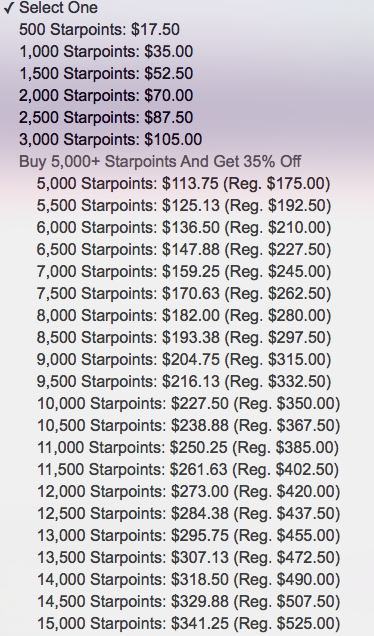Select 5,000 Starpoints at $113.75

tap(187, 183)
